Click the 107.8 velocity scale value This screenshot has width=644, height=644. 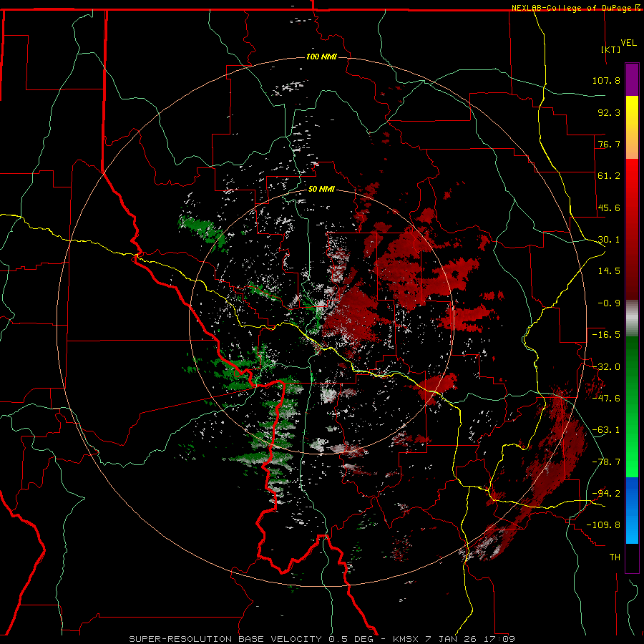606,80
